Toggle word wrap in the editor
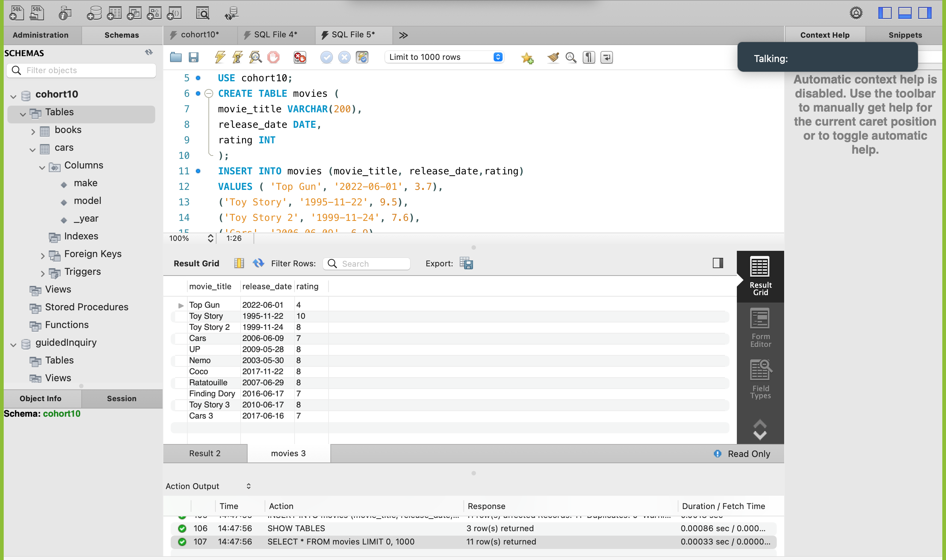 coord(607,57)
